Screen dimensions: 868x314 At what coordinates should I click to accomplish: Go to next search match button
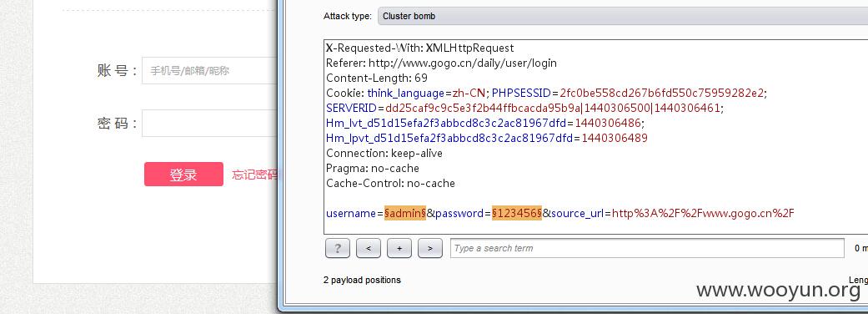click(x=430, y=248)
